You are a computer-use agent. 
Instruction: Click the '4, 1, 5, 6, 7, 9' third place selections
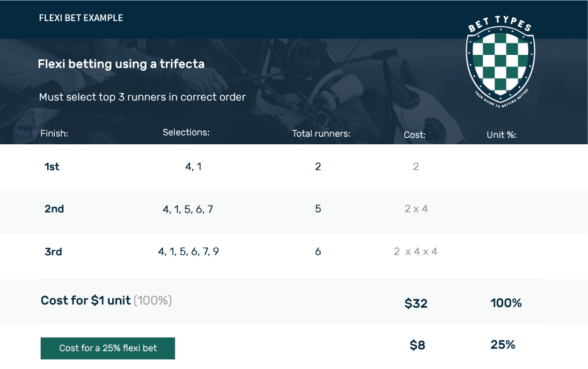pos(189,252)
